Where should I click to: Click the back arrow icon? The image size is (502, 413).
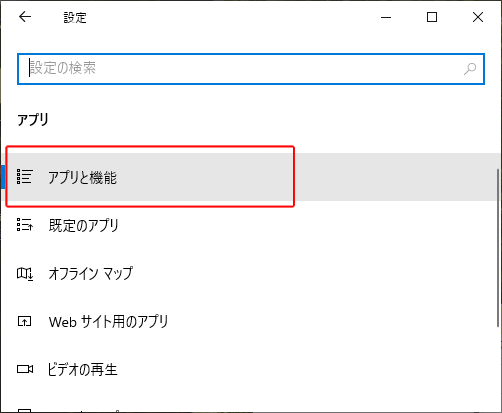pos(25,17)
